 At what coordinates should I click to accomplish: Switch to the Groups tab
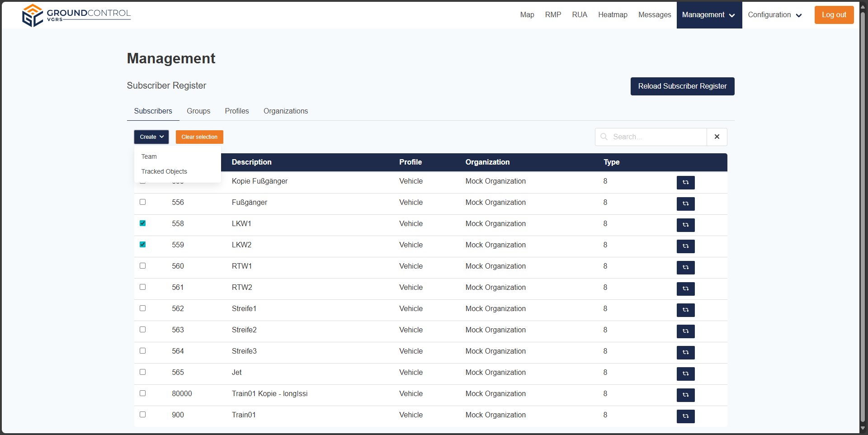pyautogui.click(x=198, y=111)
